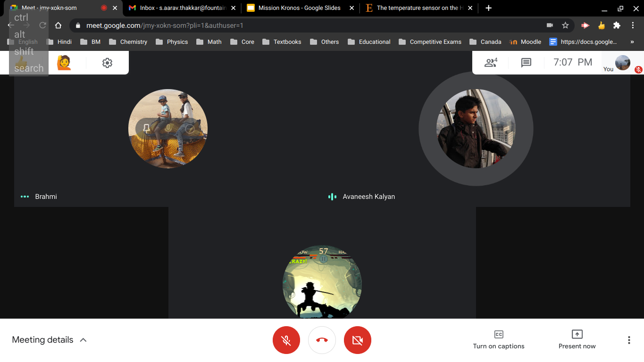Screen dimensions: 644x362
Task: Open the Hindi bookmarks folder
Action: [x=59, y=42]
